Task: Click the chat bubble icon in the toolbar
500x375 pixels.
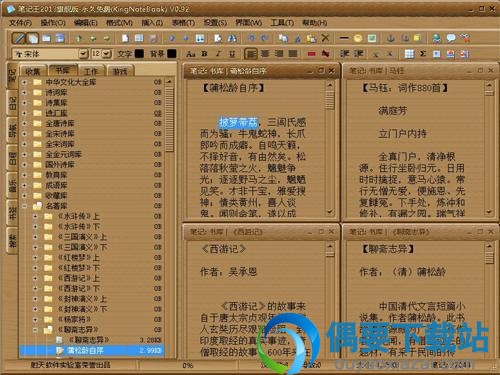Action: click(451, 38)
